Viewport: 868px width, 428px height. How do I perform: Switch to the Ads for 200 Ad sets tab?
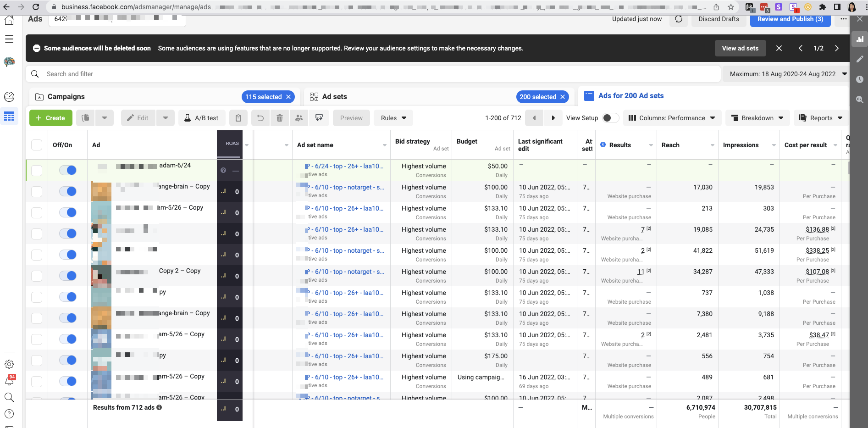(x=630, y=96)
